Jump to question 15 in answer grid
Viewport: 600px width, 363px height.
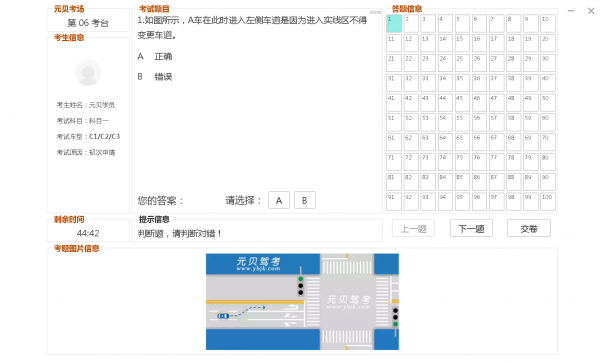pos(462,43)
